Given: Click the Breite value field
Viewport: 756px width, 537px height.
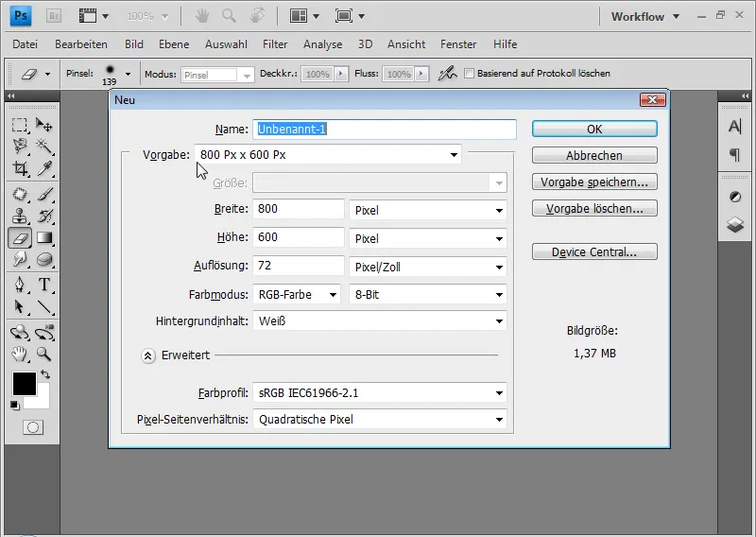Looking at the screenshot, I should click(x=299, y=209).
